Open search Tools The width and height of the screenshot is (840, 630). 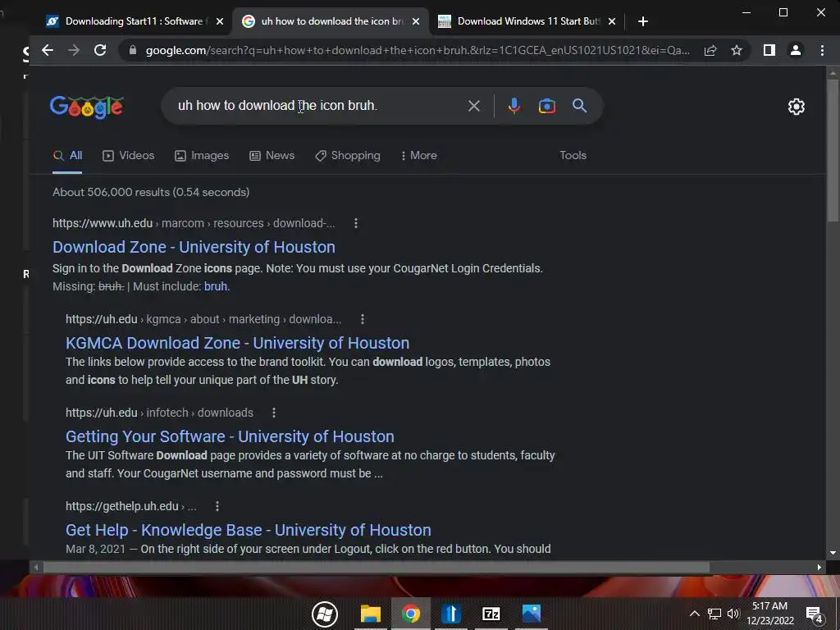point(573,156)
